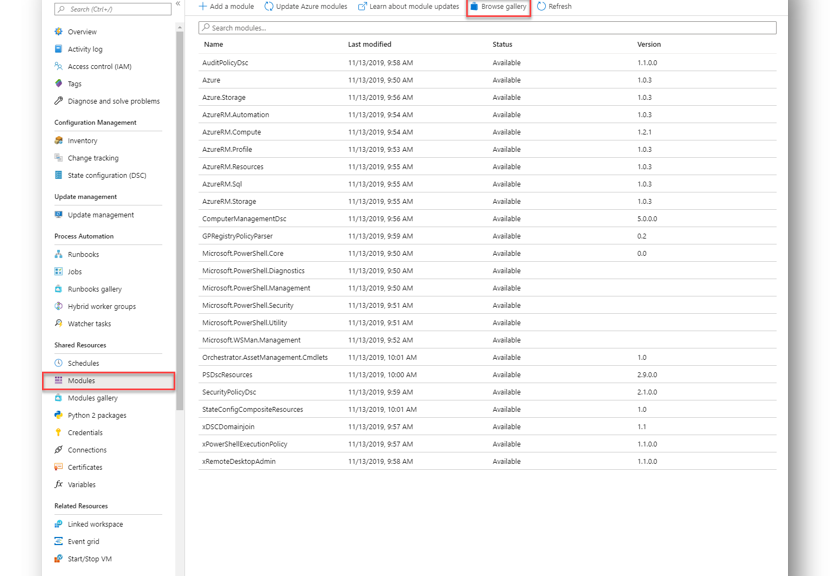
Task: Select Linked workspace in Related Resources
Action: click(x=95, y=524)
